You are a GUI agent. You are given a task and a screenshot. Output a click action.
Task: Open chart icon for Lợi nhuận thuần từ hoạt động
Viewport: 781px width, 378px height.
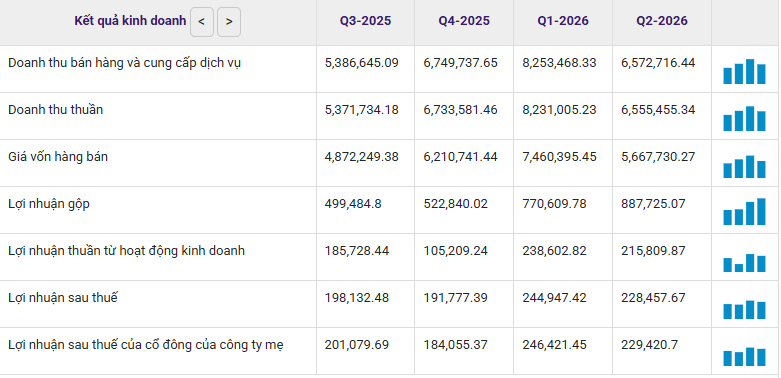(744, 262)
